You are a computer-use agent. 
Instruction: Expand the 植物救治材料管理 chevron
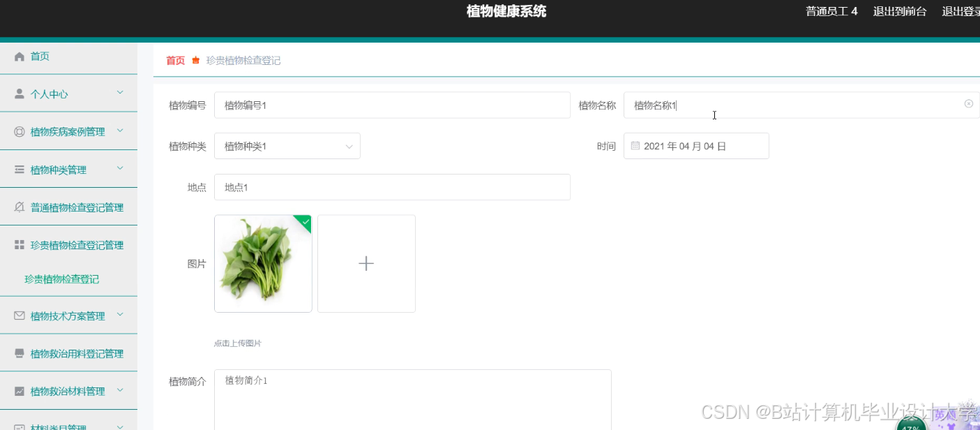120,390
